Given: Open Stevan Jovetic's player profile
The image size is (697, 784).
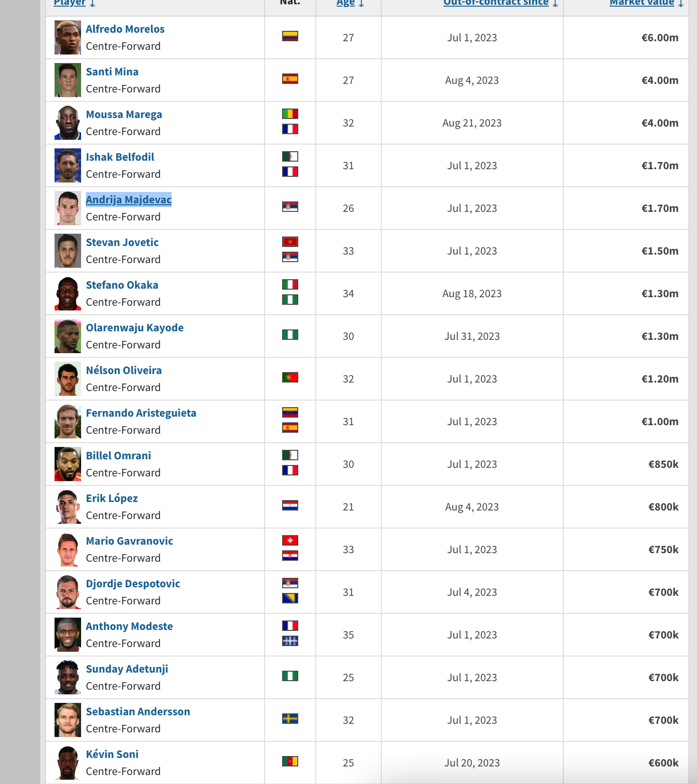Looking at the screenshot, I should [122, 242].
